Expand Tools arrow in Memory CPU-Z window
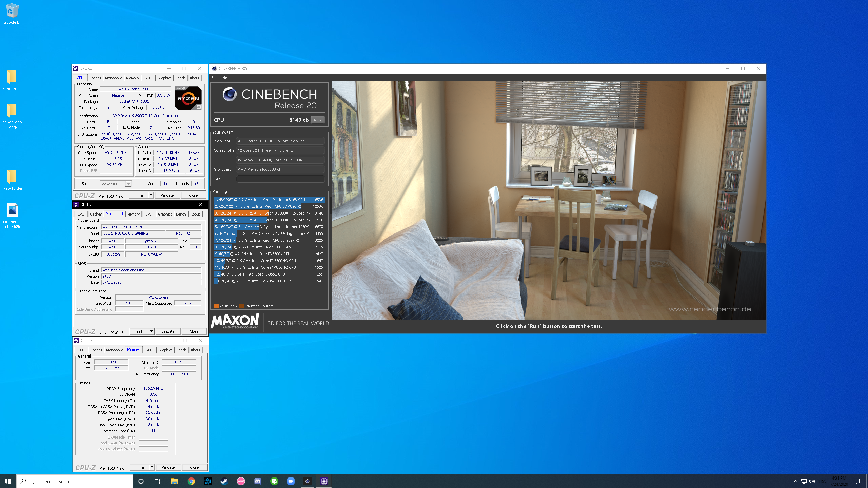 coord(152,467)
